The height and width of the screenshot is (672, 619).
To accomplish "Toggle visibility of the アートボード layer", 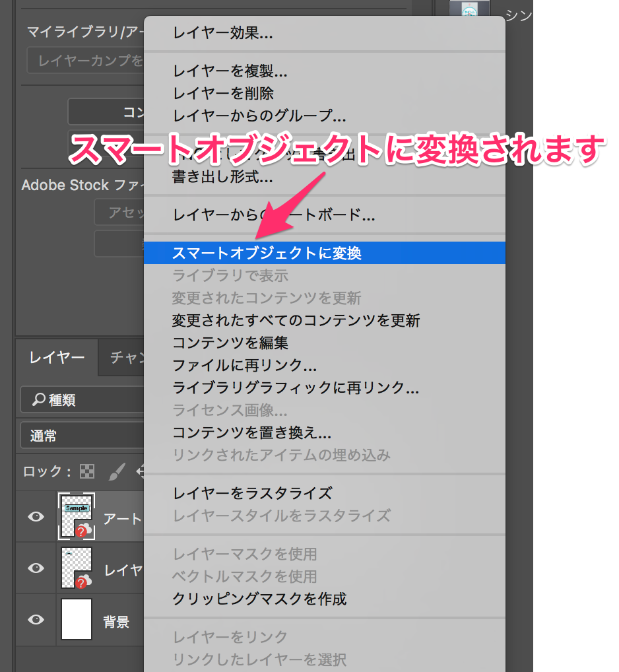I will coord(36,516).
